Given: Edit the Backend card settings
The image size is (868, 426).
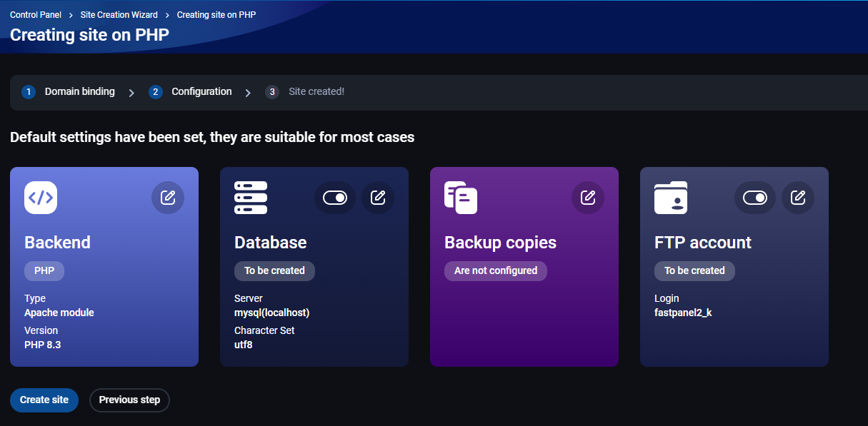Looking at the screenshot, I should tap(168, 198).
